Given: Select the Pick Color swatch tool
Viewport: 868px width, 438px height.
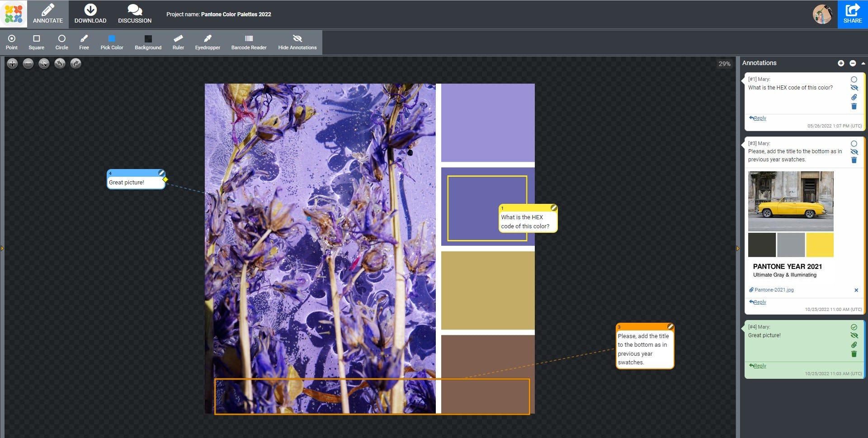Looking at the screenshot, I should (112, 42).
